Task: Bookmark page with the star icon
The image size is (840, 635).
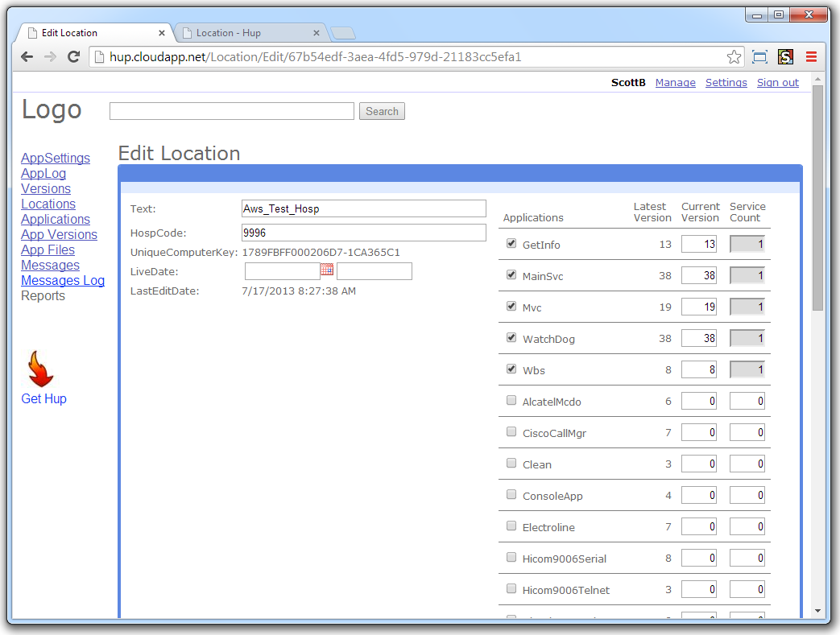Action: click(x=734, y=57)
